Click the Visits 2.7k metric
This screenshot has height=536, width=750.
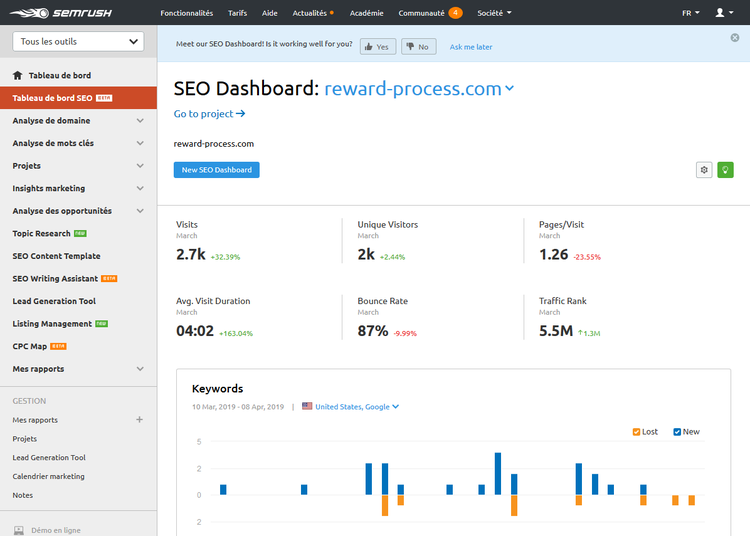(x=191, y=254)
